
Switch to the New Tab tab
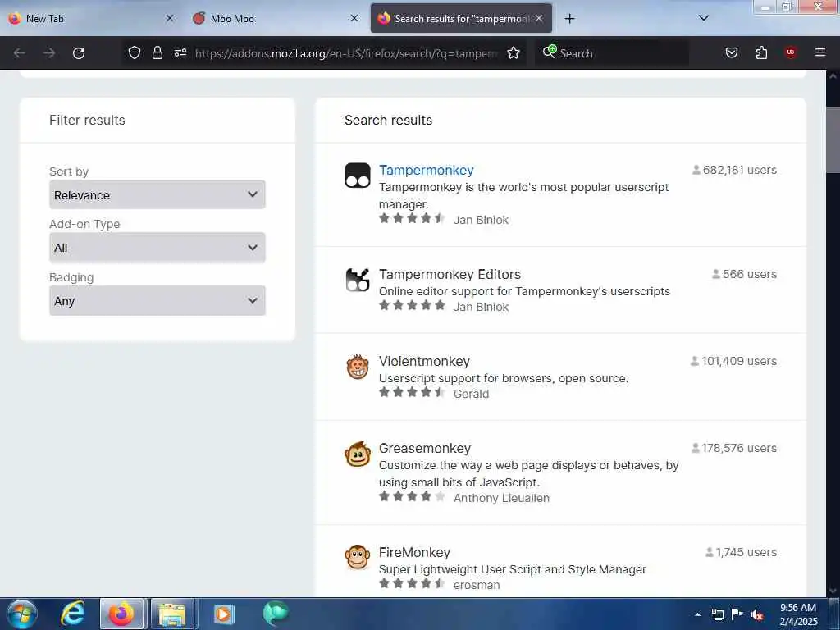coord(91,18)
